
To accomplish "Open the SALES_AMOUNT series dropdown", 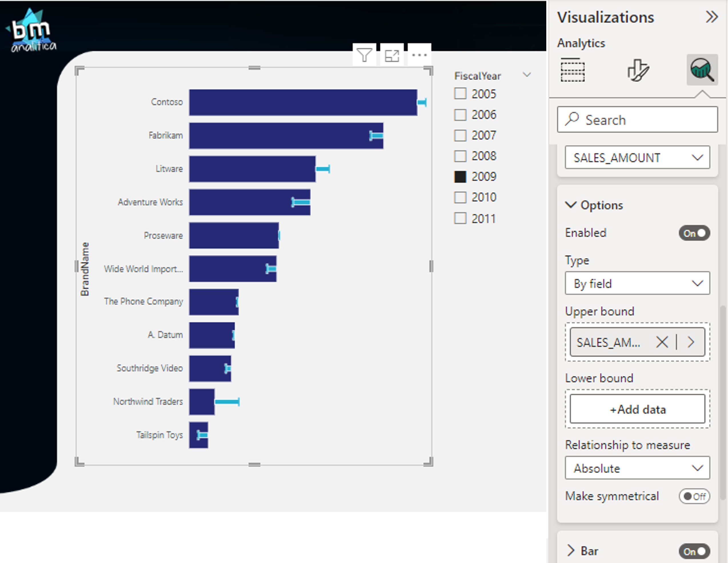I will 637,157.
